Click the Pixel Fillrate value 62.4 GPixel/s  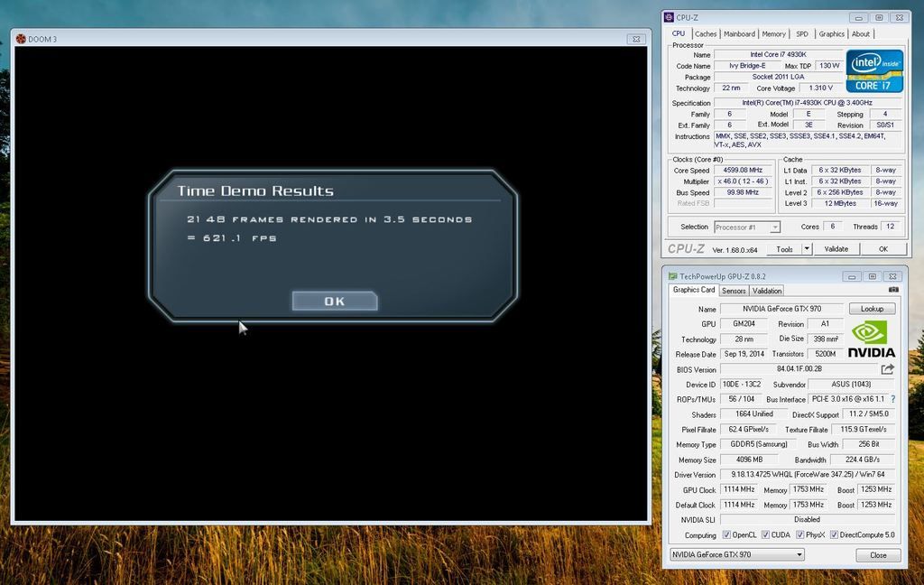tap(748, 430)
